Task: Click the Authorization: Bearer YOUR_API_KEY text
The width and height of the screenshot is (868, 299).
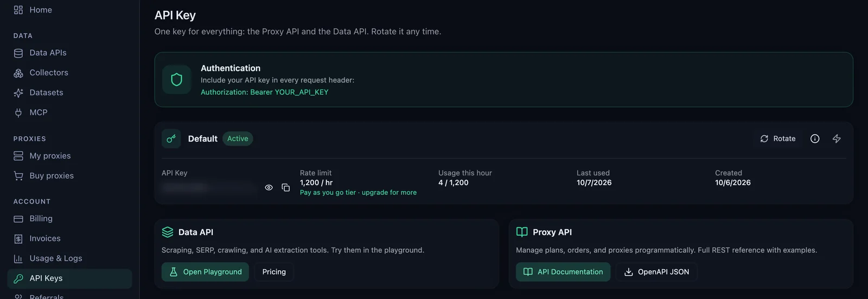Action: 264,92
